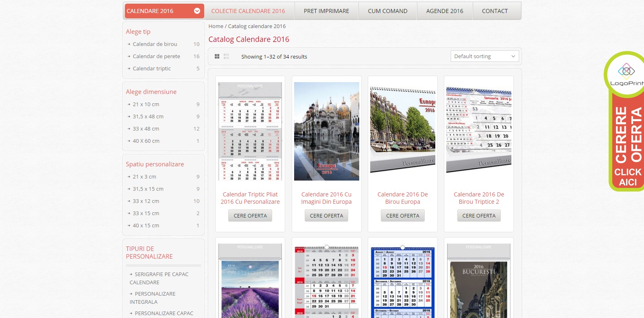The width and height of the screenshot is (644, 318).
Task: Expand the Calendare 2016 dropdown menu
Action: coord(197,11)
